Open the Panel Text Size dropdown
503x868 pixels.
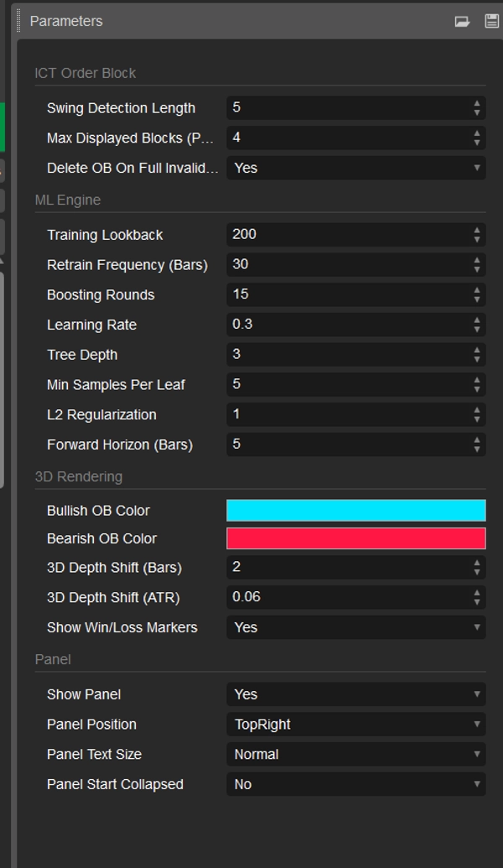coord(356,754)
